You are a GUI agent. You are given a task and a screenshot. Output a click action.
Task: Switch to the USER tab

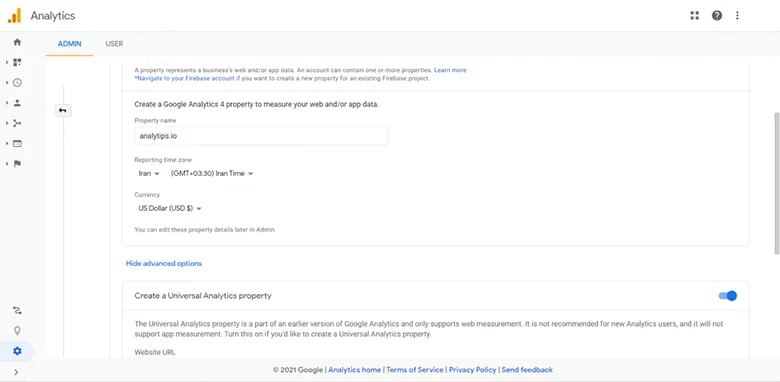click(114, 44)
